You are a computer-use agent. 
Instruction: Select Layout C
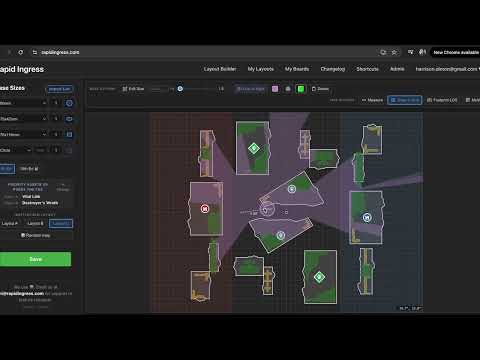(61, 223)
